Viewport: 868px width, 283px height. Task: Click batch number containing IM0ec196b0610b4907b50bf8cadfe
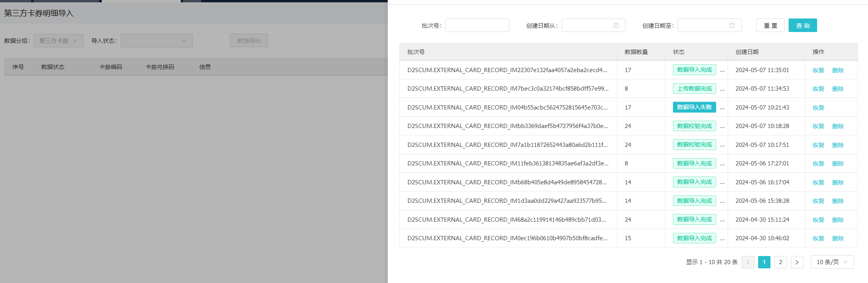507,238
